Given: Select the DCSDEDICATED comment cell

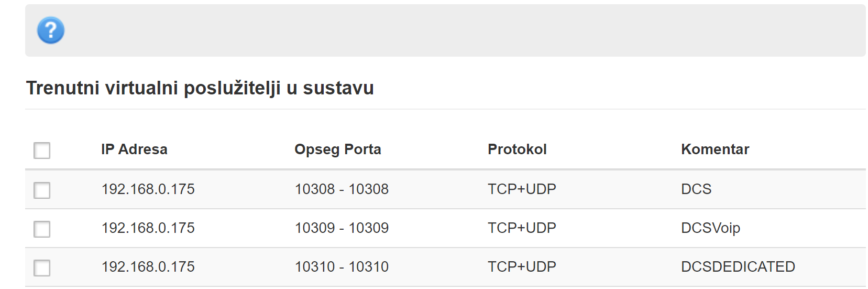Looking at the screenshot, I should [x=738, y=266].
